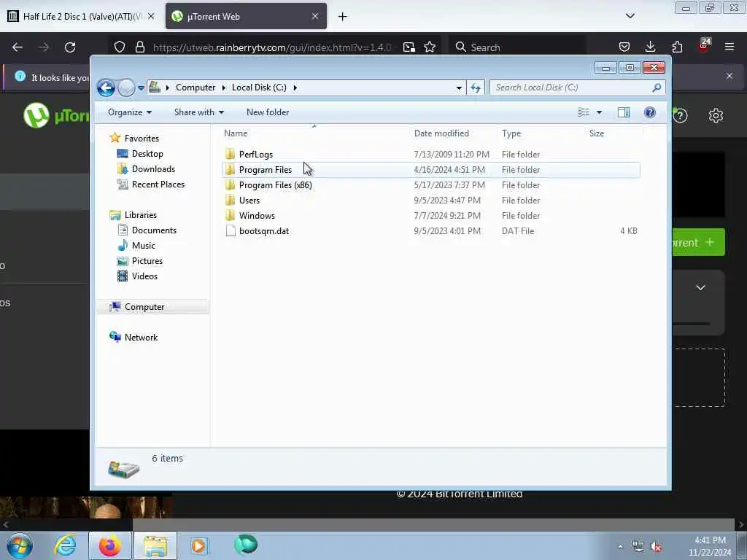The width and height of the screenshot is (747, 560).
Task: Close the µTorrent Web browser tab
Action: coord(315,16)
